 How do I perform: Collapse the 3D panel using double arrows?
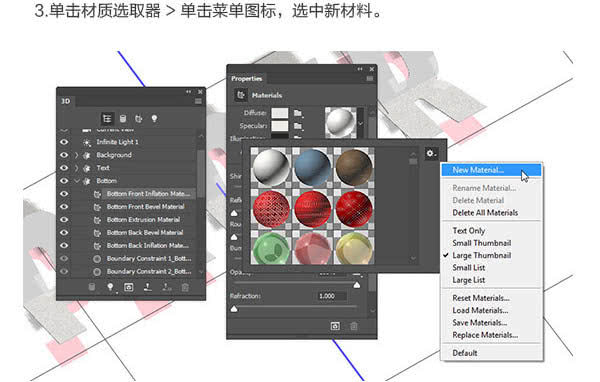coord(188,92)
